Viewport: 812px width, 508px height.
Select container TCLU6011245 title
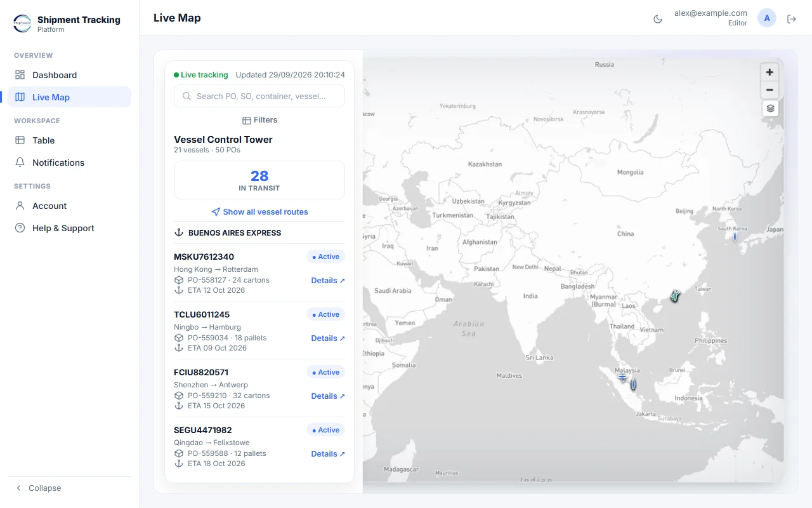(202, 315)
